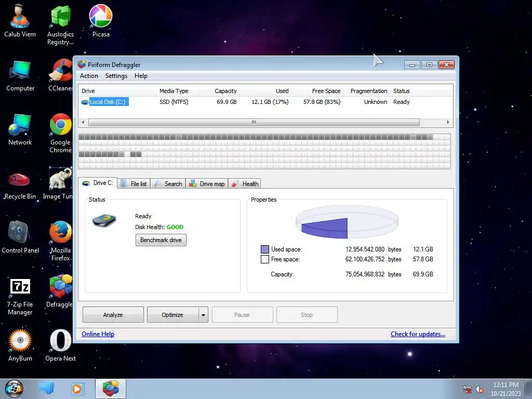
Task: Sort by the Used column header
Action: tap(265, 91)
